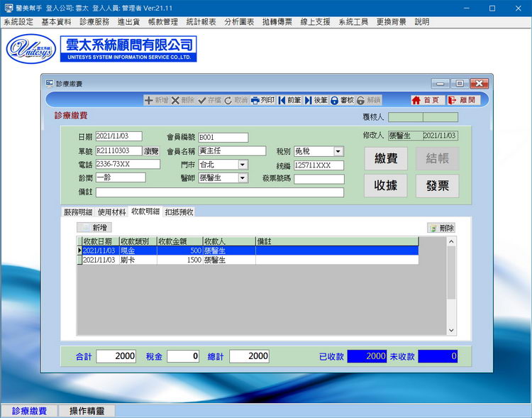The height and width of the screenshot is (418, 532).
Task: Click the 日期 date field
Action: click(118, 136)
